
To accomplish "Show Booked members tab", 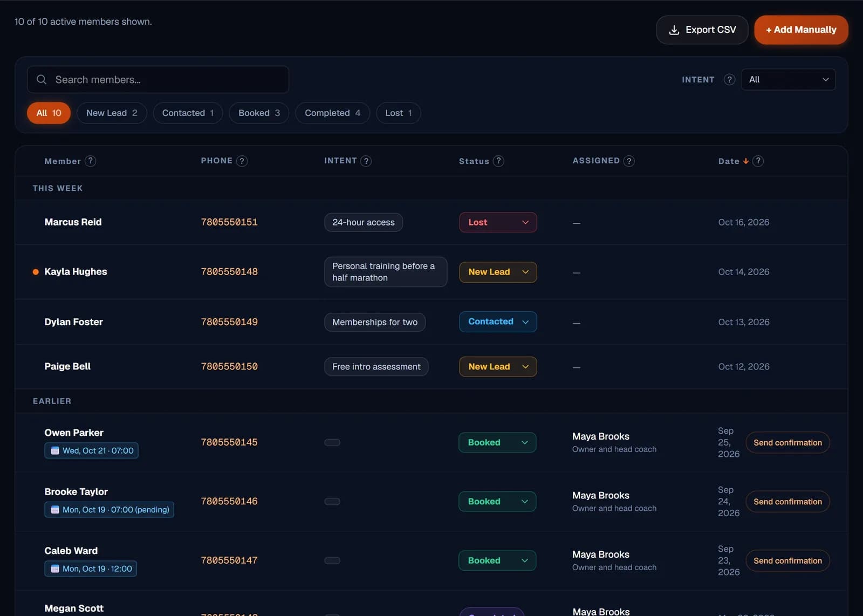I will (259, 113).
